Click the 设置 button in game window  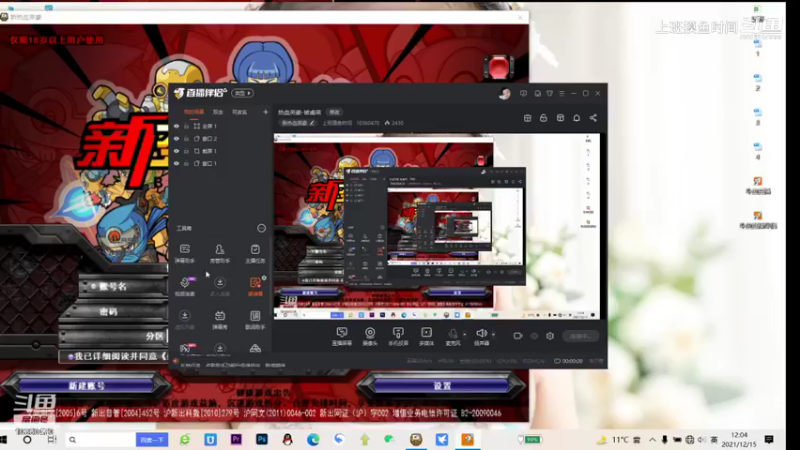point(442,386)
